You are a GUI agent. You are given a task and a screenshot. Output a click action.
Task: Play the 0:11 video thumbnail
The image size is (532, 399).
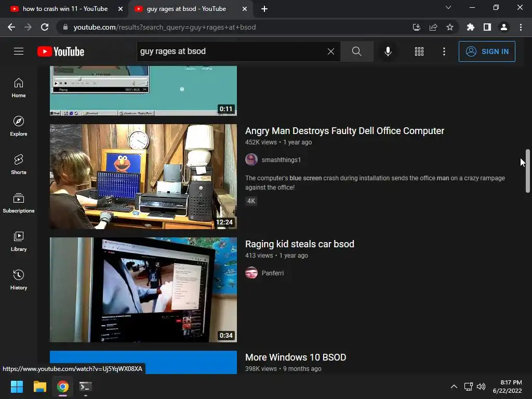(143, 90)
